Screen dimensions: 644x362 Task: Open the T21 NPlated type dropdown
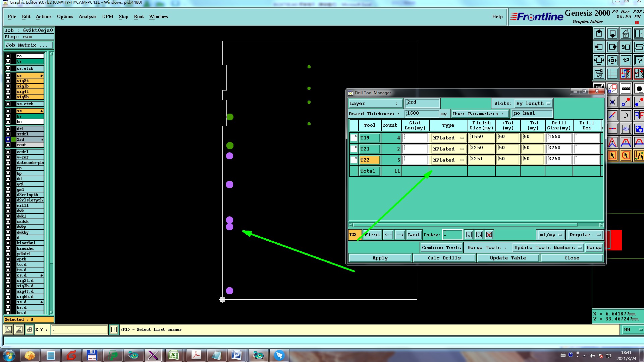click(x=448, y=149)
